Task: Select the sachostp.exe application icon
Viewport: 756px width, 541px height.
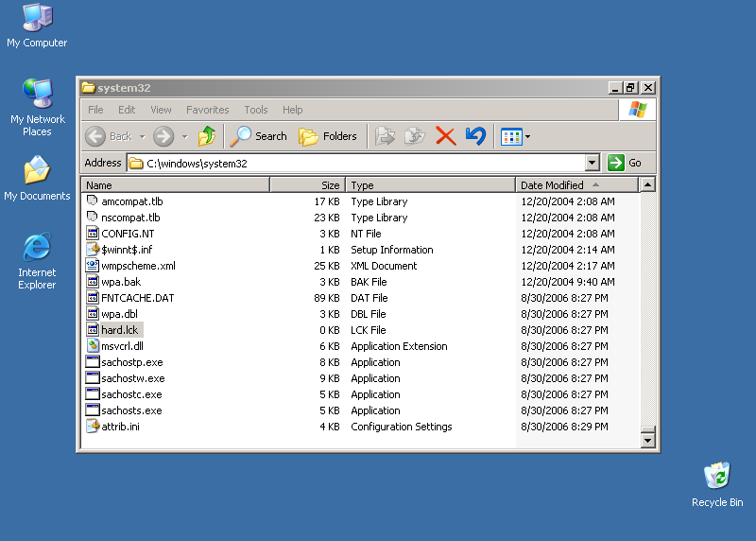Action: point(92,361)
